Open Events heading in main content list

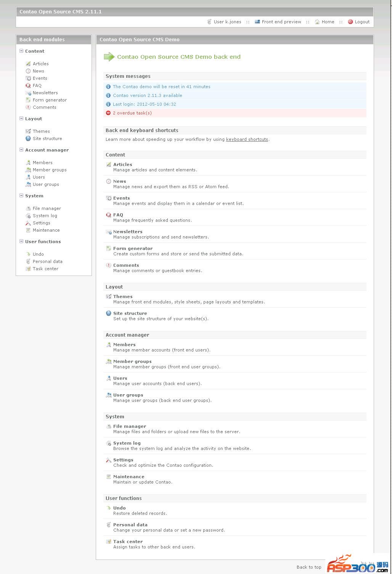(122, 198)
